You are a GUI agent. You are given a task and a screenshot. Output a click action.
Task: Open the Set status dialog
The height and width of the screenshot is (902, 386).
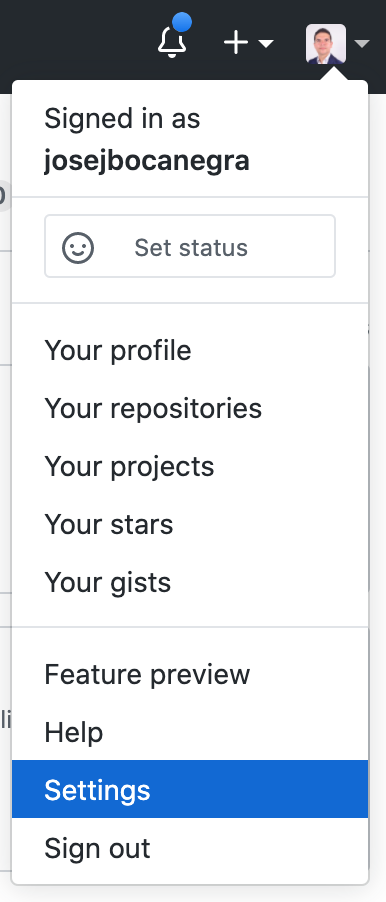click(x=190, y=246)
